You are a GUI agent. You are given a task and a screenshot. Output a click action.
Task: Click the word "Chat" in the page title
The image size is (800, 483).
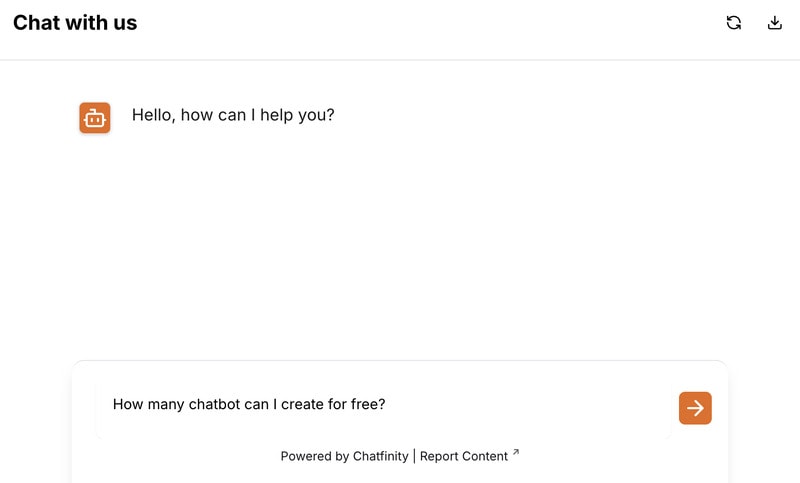coord(37,22)
